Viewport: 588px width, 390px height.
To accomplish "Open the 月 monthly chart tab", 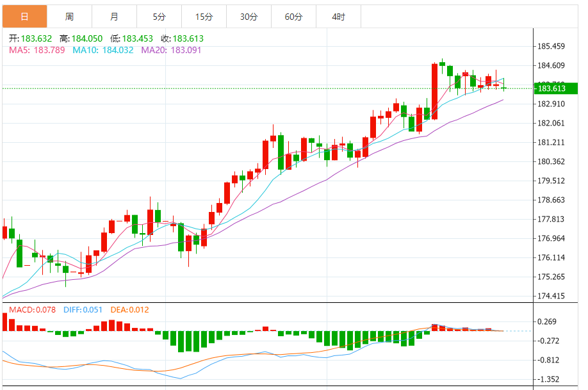I will click(x=114, y=17).
